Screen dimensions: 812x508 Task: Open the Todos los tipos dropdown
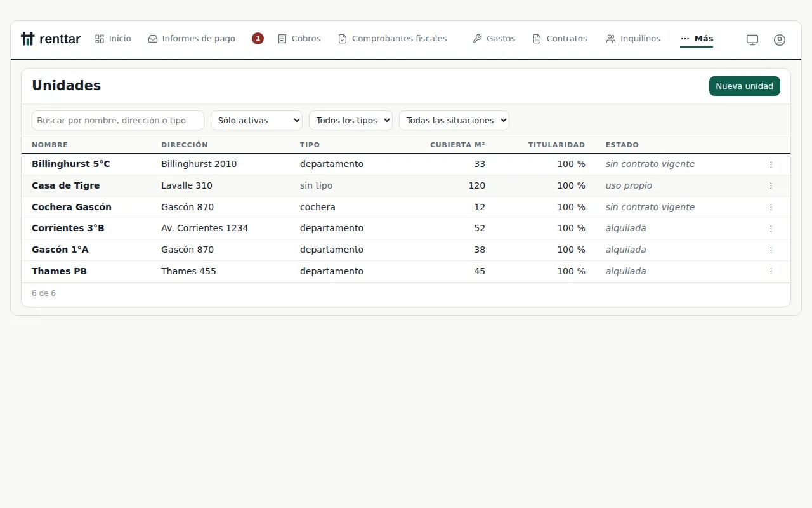click(x=351, y=121)
